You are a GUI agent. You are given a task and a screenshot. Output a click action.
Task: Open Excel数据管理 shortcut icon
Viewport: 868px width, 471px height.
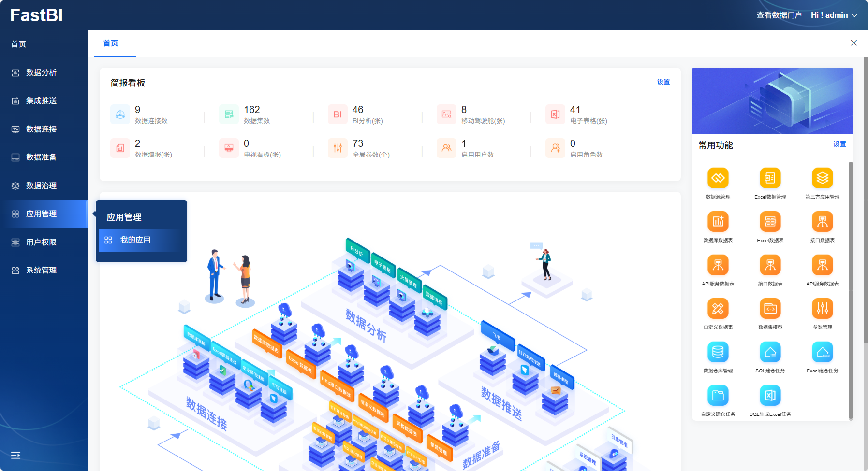pyautogui.click(x=770, y=178)
